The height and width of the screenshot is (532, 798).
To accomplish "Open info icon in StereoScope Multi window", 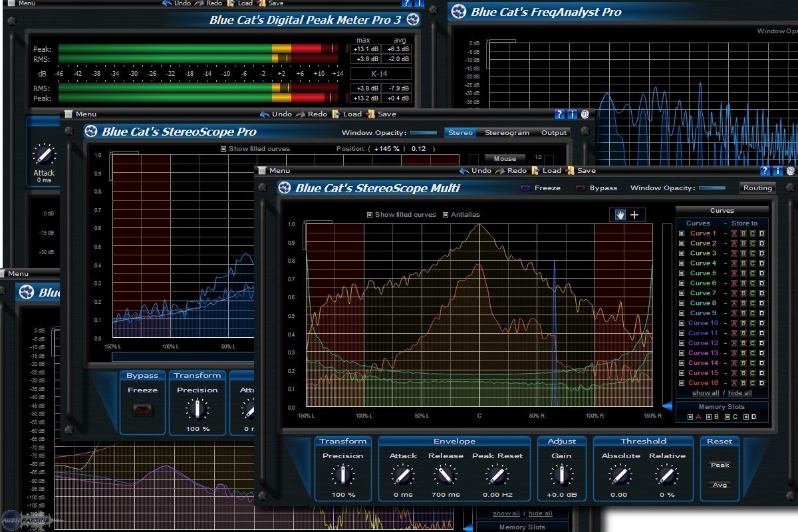I will [777, 171].
